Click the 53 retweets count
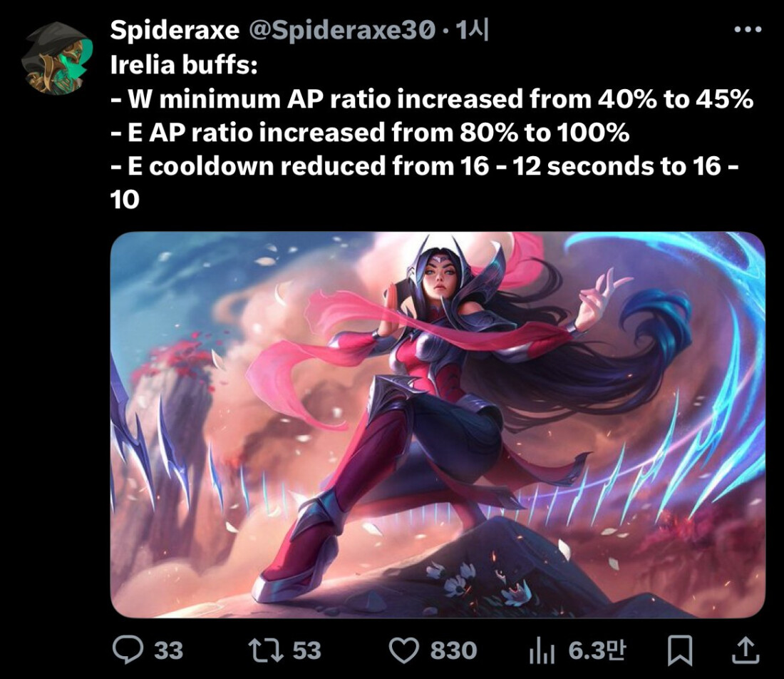Image resolution: width=784 pixels, height=679 pixels. 306,650
